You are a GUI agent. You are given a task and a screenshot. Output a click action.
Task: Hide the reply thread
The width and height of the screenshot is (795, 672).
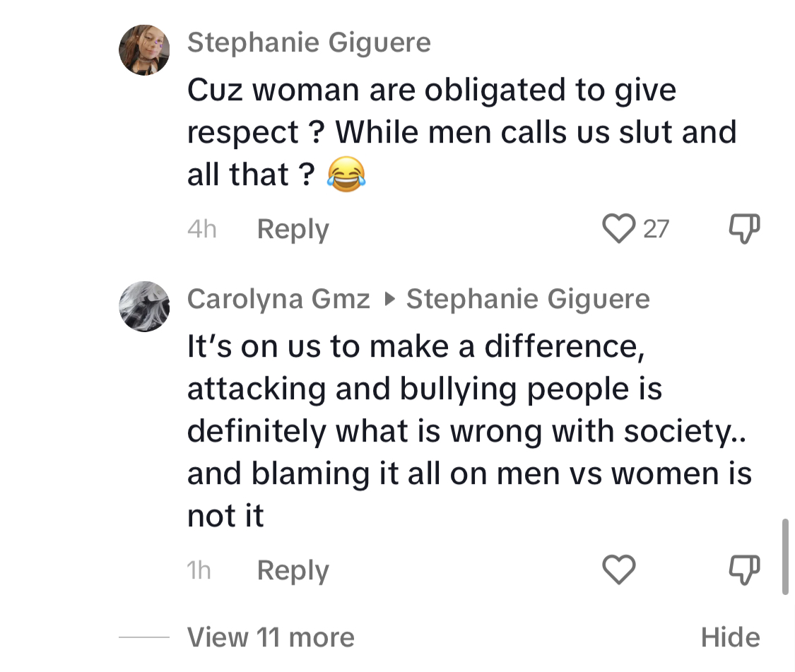[x=730, y=637]
